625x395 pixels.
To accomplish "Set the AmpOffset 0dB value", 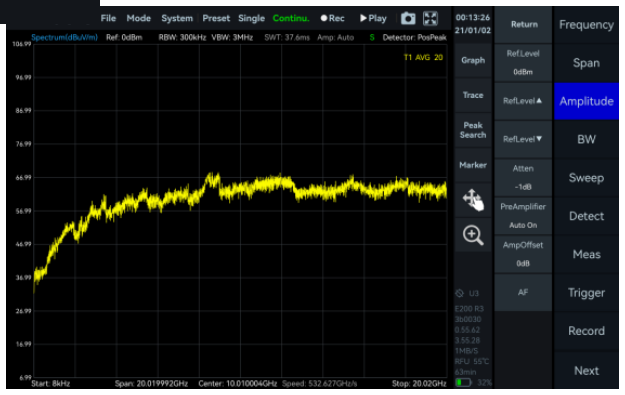I will click(x=524, y=254).
